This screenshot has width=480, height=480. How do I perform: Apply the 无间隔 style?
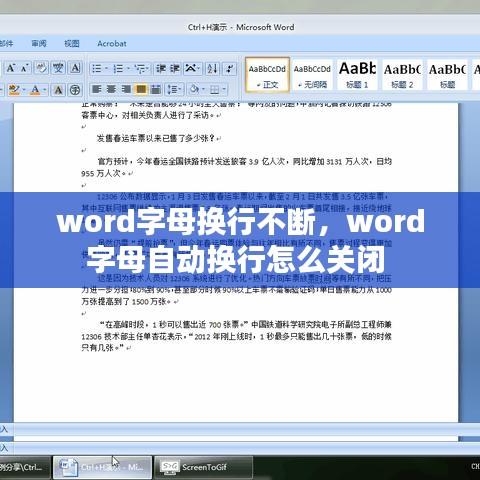point(312,75)
